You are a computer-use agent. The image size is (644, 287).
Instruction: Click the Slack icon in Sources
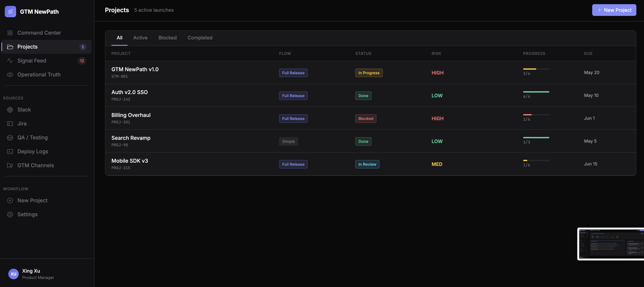pyautogui.click(x=10, y=110)
